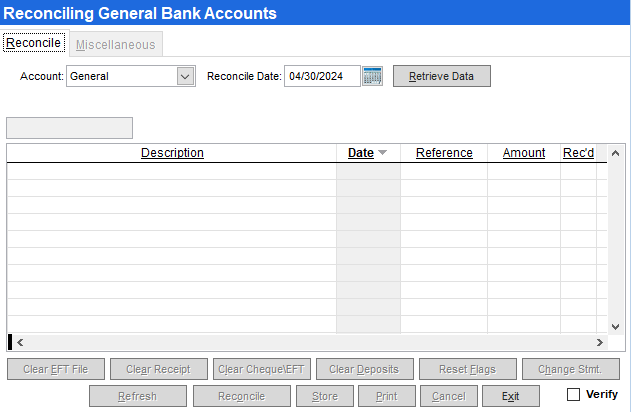Click the bottom Reconcile button
This screenshot has width=631, height=412.
click(241, 396)
